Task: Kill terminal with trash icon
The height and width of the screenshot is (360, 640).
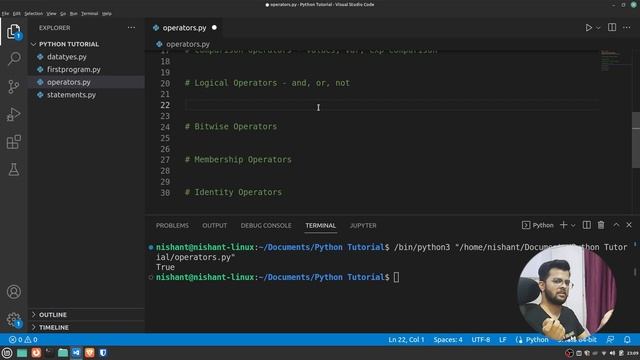Action: 601,225
